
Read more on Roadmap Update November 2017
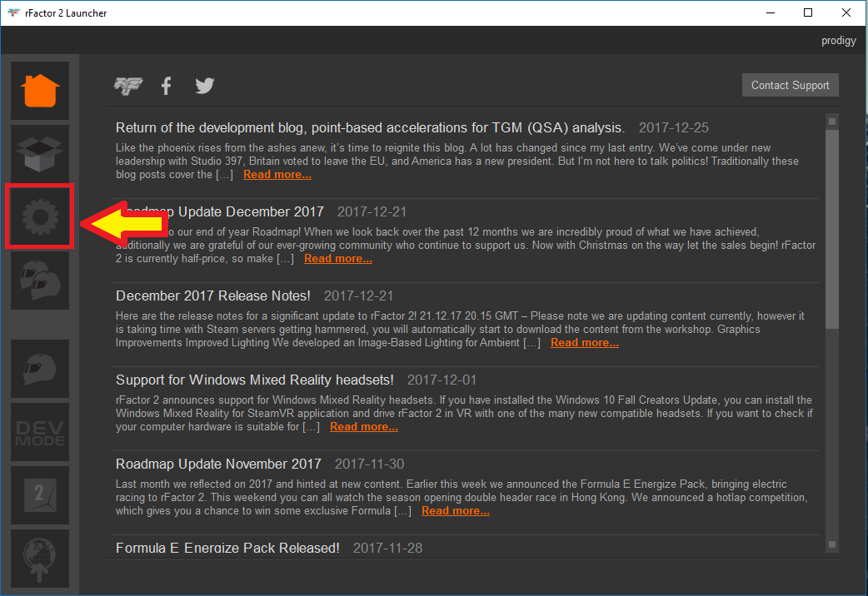tap(456, 511)
